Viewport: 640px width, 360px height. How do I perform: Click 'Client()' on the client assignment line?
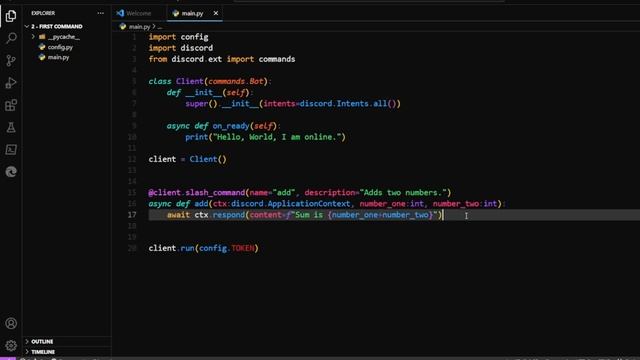click(x=208, y=159)
